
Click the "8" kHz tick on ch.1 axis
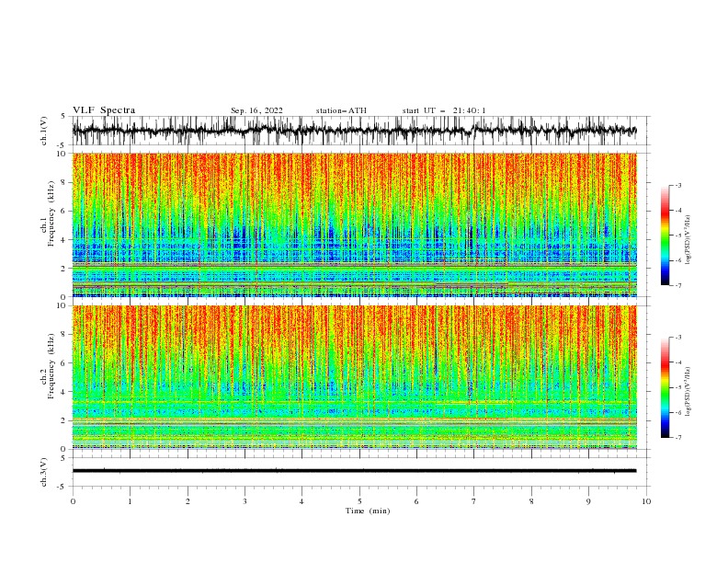pos(64,182)
